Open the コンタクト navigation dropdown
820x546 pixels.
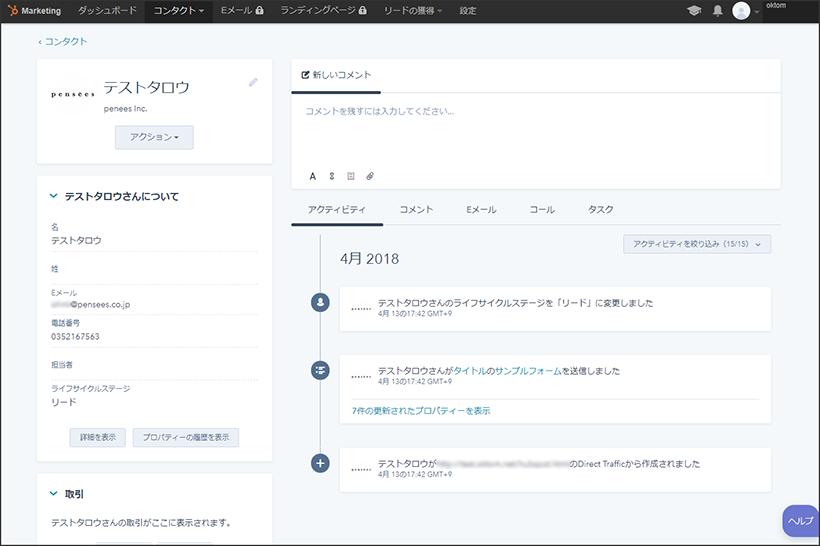coord(178,10)
